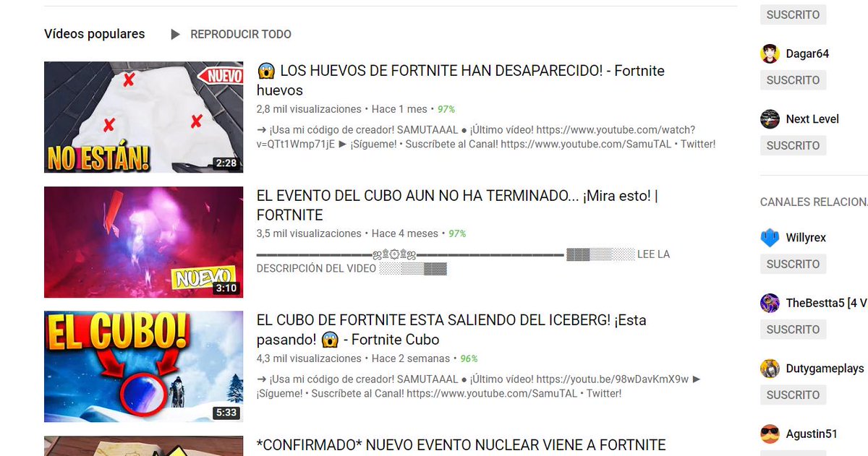The image size is (868, 456).
Task: Open the 'No están' huevos video thumbnail
Action: click(143, 117)
